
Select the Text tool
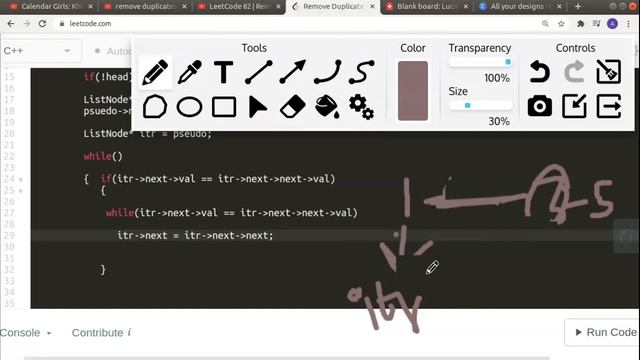[224, 72]
